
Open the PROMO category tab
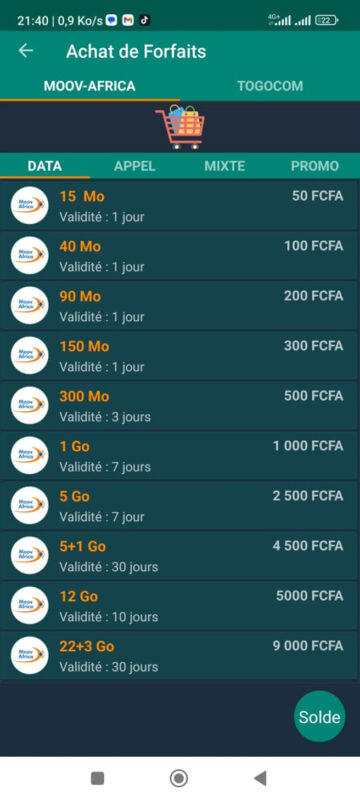(315, 166)
